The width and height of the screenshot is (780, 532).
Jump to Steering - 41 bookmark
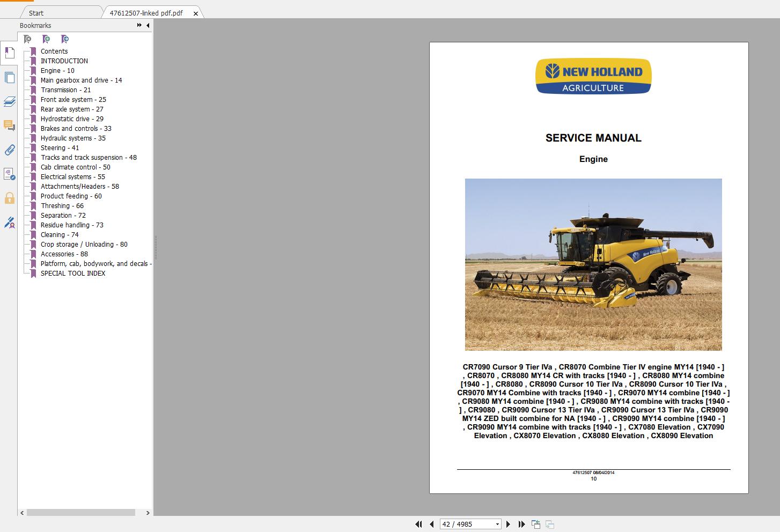click(x=60, y=148)
